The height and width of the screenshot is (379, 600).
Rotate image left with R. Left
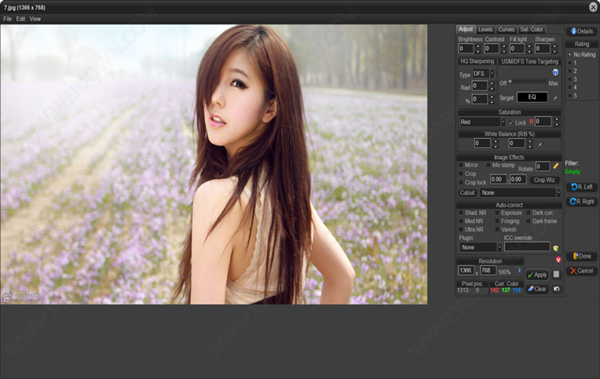pyautogui.click(x=582, y=187)
